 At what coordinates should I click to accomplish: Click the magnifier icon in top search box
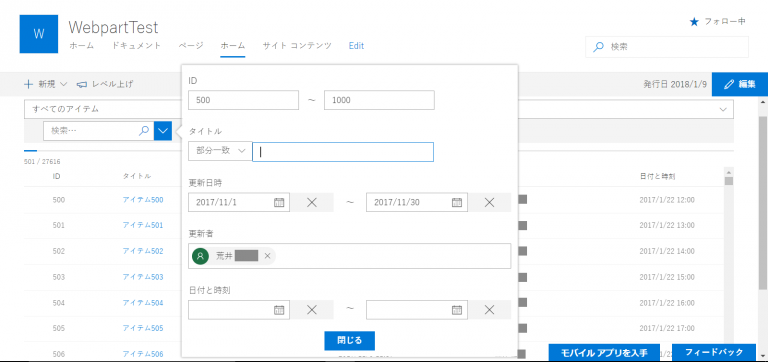pos(598,47)
